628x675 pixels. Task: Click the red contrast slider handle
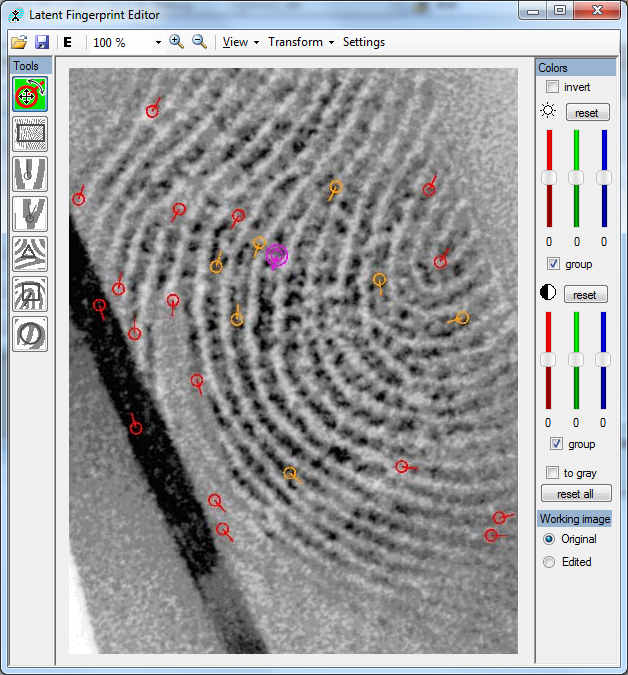[x=548, y=359]
